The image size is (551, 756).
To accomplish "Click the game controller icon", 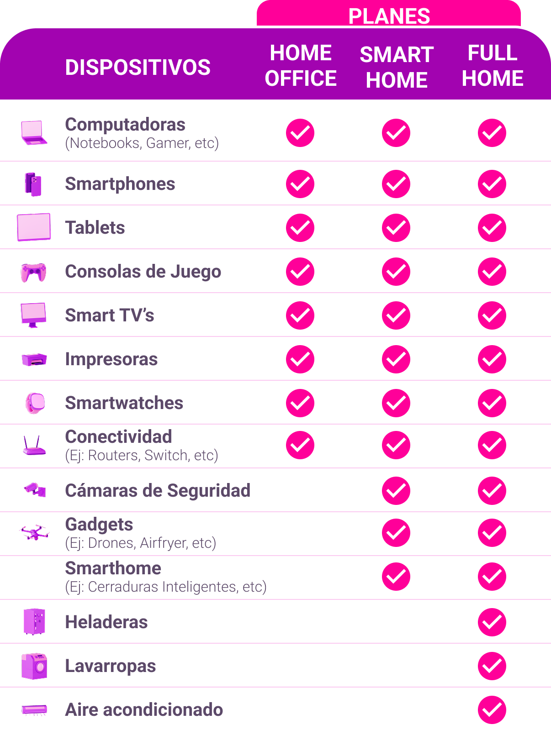I will click(x=33, y=272).
